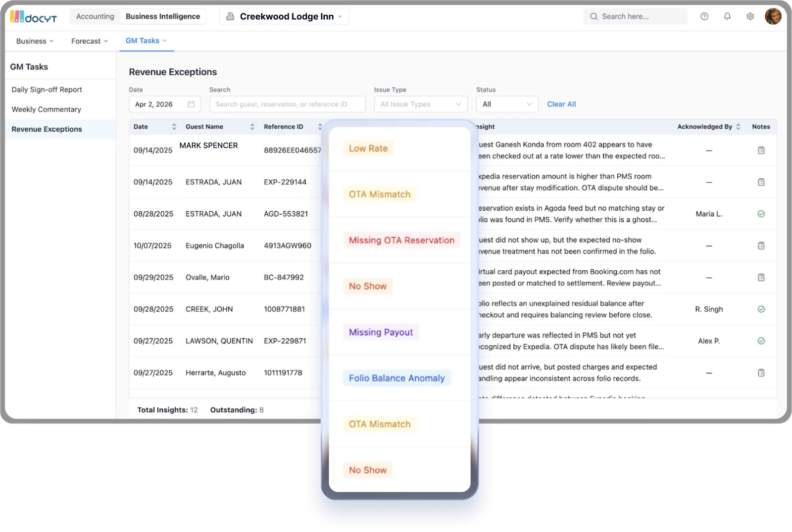Click the Clear All link
Screen dimensions: 792x532
[561, 104]
